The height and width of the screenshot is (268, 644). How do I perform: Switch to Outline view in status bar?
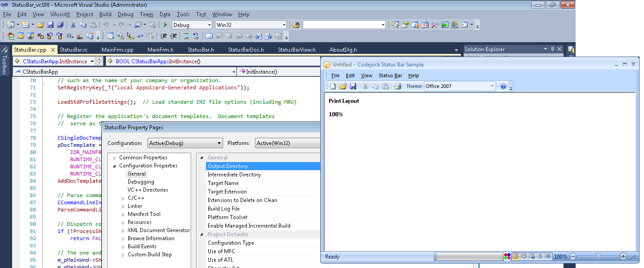pyautogui.click(x=540, y=257)
